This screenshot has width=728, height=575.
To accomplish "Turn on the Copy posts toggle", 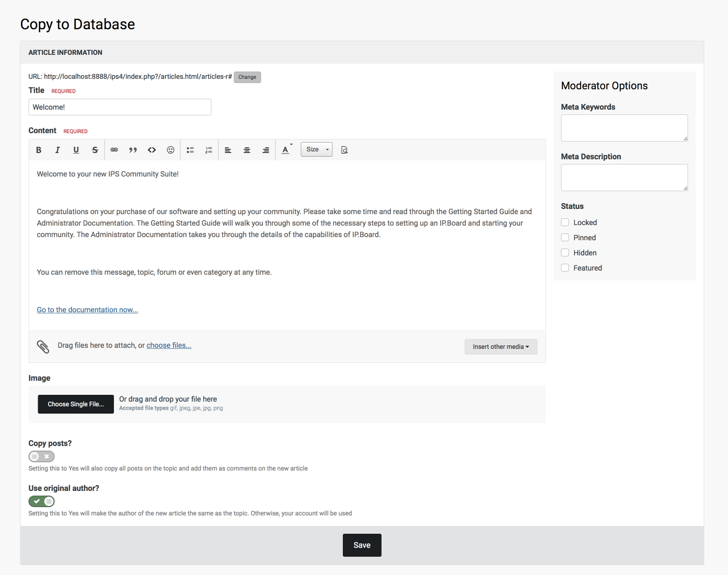I will tap(42, 456).
